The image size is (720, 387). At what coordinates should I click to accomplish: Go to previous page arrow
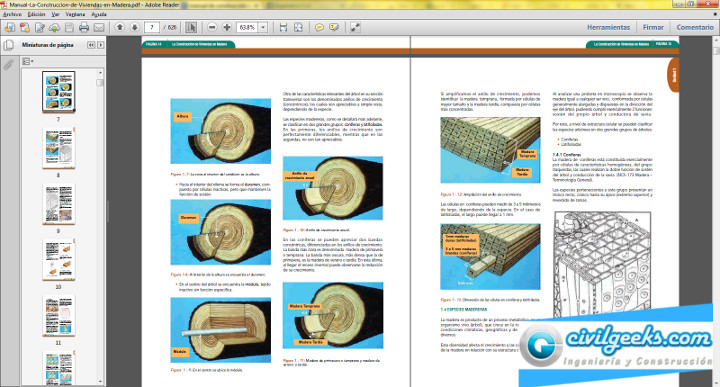[x=119, y=28]
